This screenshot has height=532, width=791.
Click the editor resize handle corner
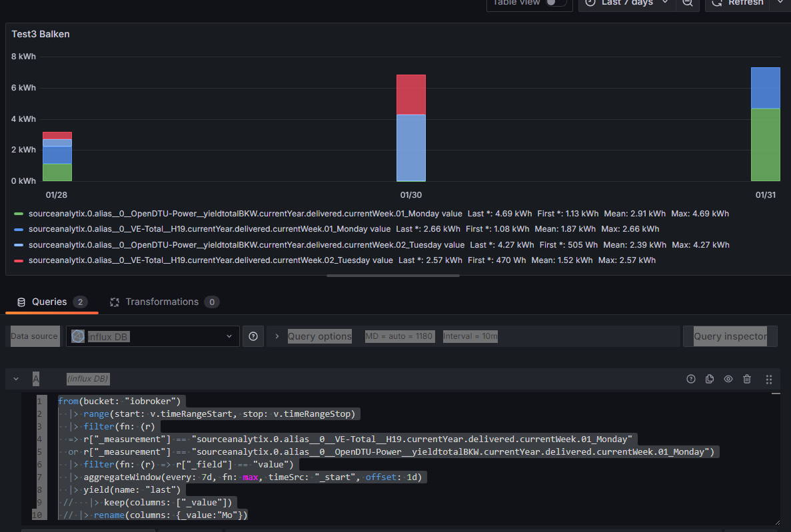tap(777, 523)
